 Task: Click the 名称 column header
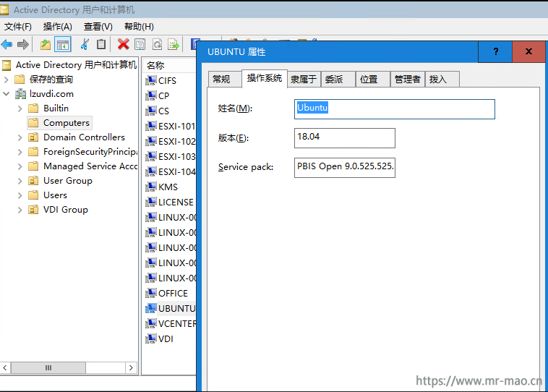pos(169,65)
